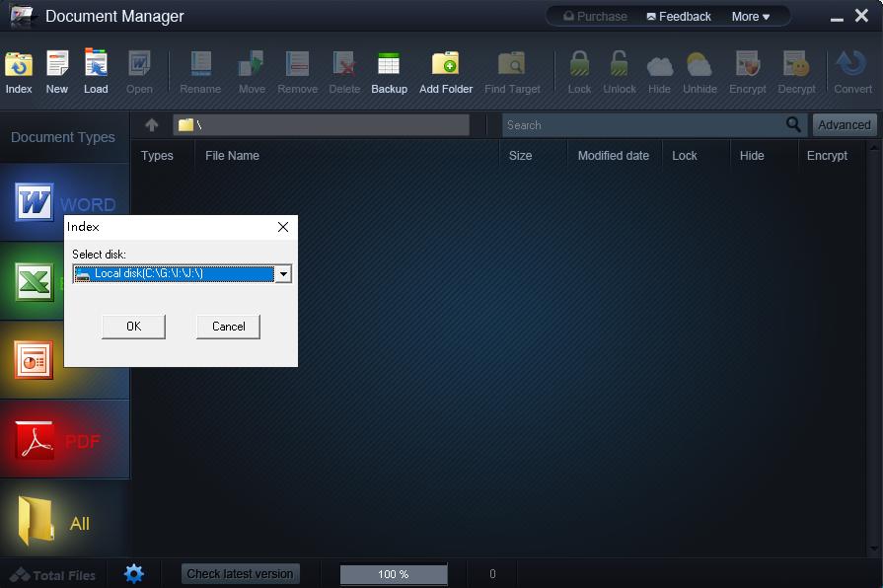Screen dimensions: 883x588
Task: Click Total Files in status bar
Action: [52, 575]
